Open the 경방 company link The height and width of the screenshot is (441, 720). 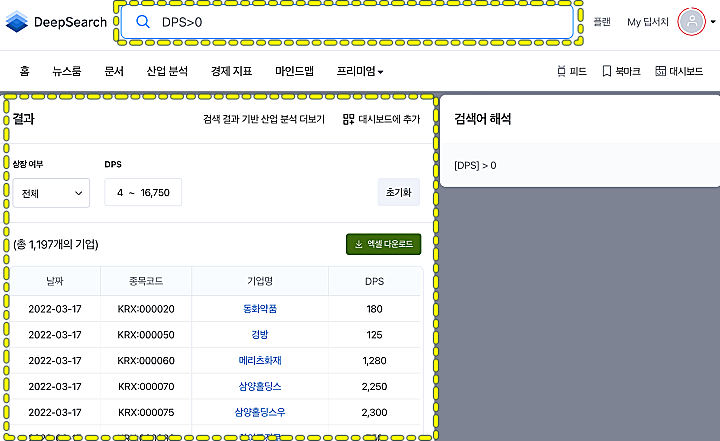260,334
